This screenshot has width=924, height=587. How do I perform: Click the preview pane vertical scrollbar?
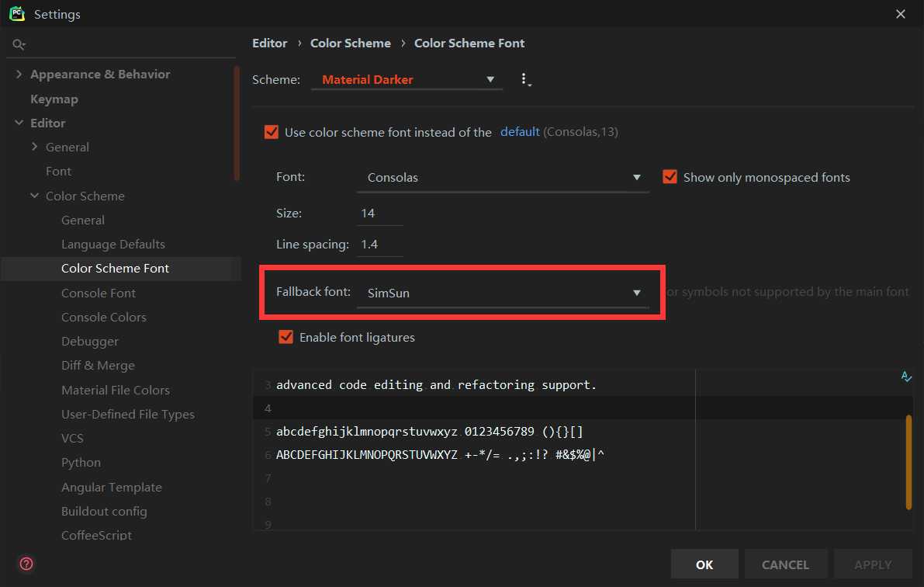coord(908,462)
